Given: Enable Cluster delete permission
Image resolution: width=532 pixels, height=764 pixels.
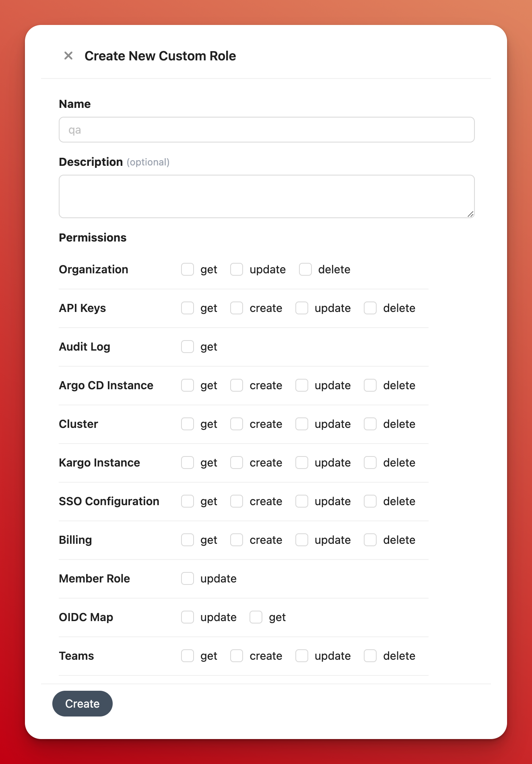Looking at the screenshot, I should coord(370,424).
